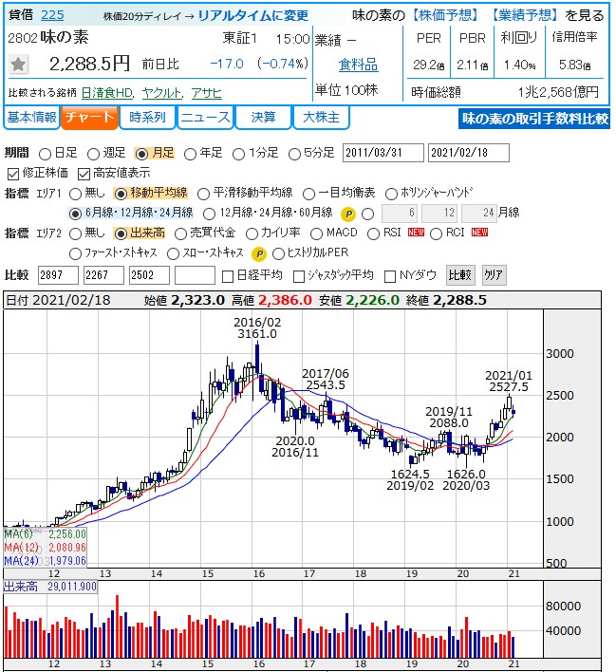Select スロー・ストキャス indicator

pyautogui.click(x=173, y=253)
